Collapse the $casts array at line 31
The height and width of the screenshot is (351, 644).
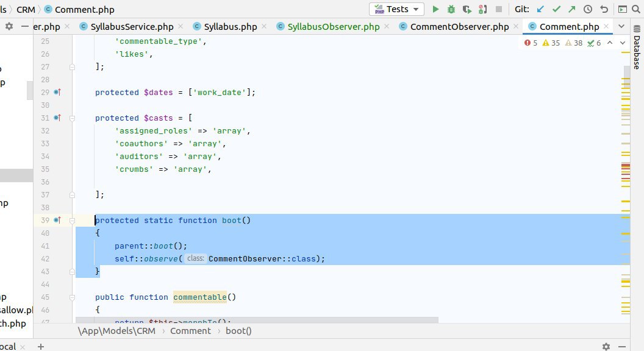pyautogui.click(x=72, y=118)
